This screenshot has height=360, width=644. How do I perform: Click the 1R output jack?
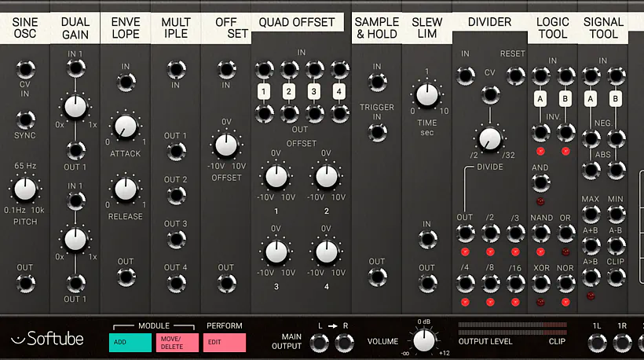(x=622, y=343)
